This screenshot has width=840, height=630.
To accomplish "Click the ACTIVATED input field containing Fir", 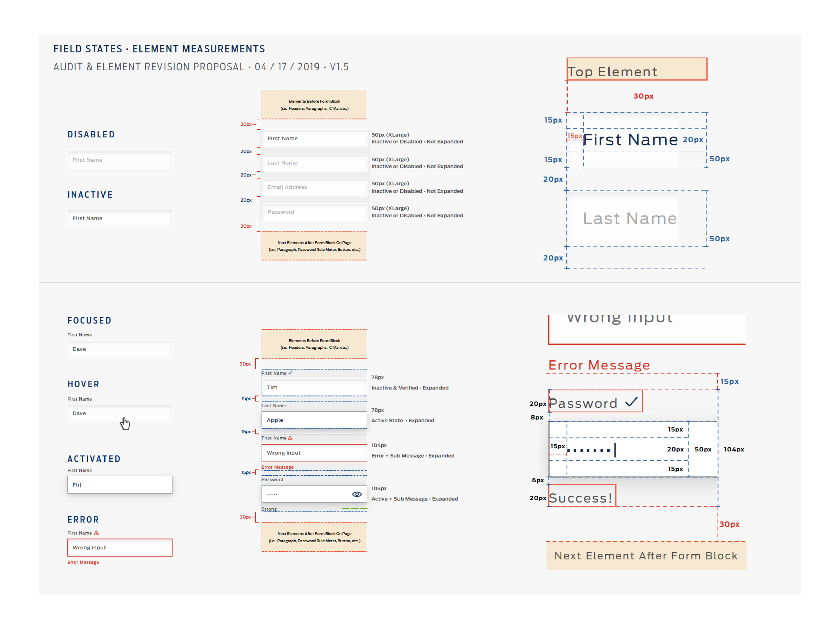I will click(120, 485).
